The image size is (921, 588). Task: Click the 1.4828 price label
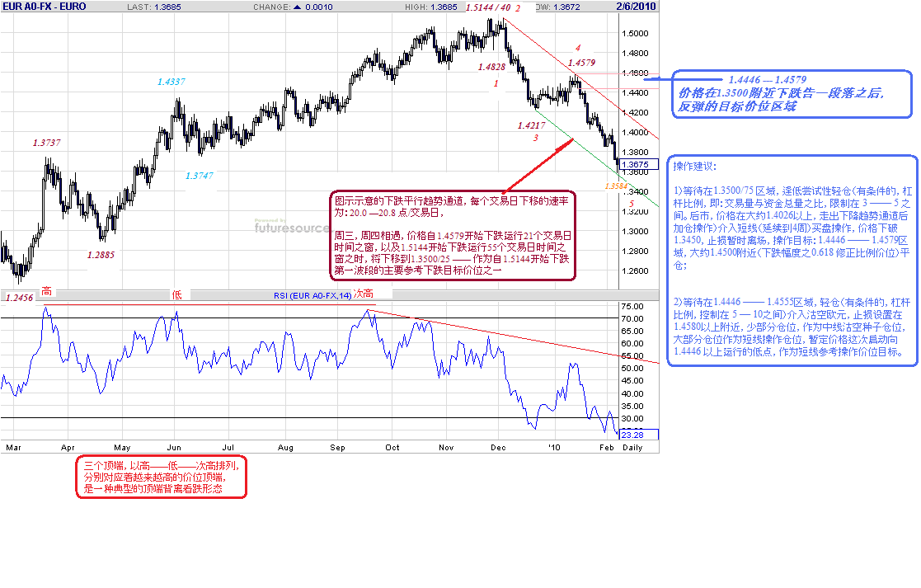click(x=491, y=67)
